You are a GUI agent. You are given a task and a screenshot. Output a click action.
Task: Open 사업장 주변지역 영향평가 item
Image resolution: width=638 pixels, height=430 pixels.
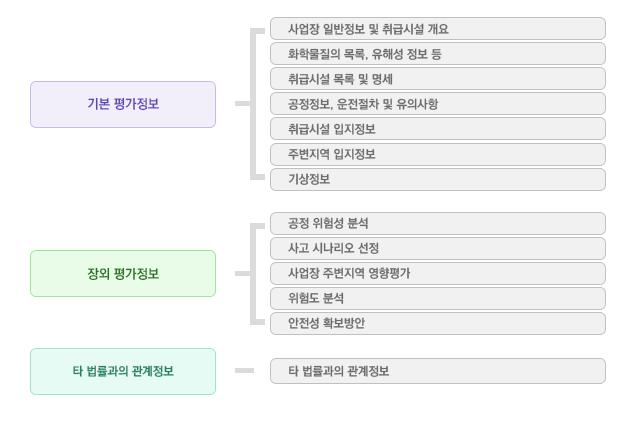[x=438, y=273]
